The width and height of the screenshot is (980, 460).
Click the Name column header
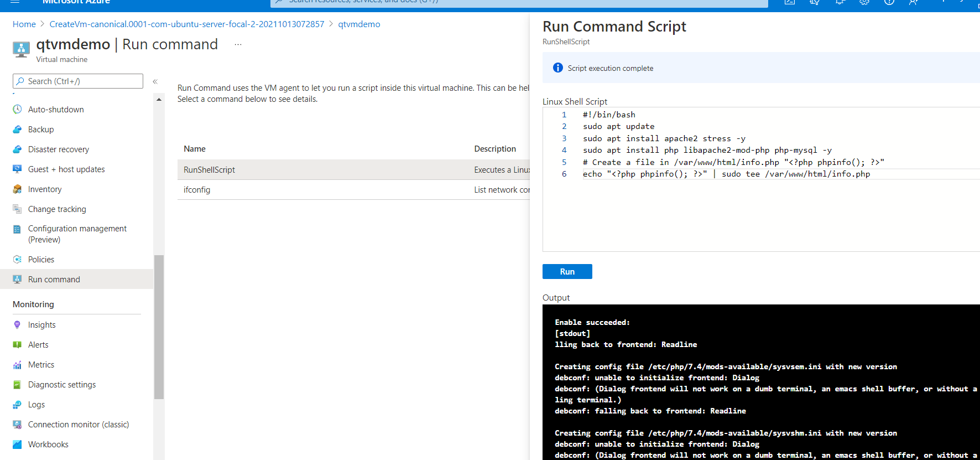[195, 148]
